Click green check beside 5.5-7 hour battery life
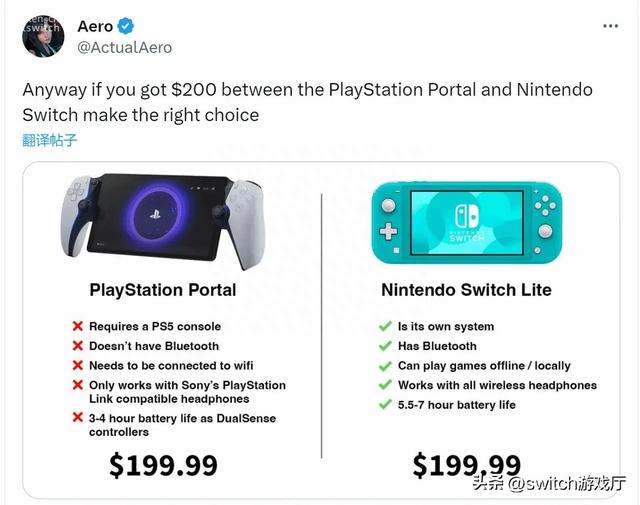Image resolution: width=640 pixels, height=505 pixels. click(x=385, y=405)
